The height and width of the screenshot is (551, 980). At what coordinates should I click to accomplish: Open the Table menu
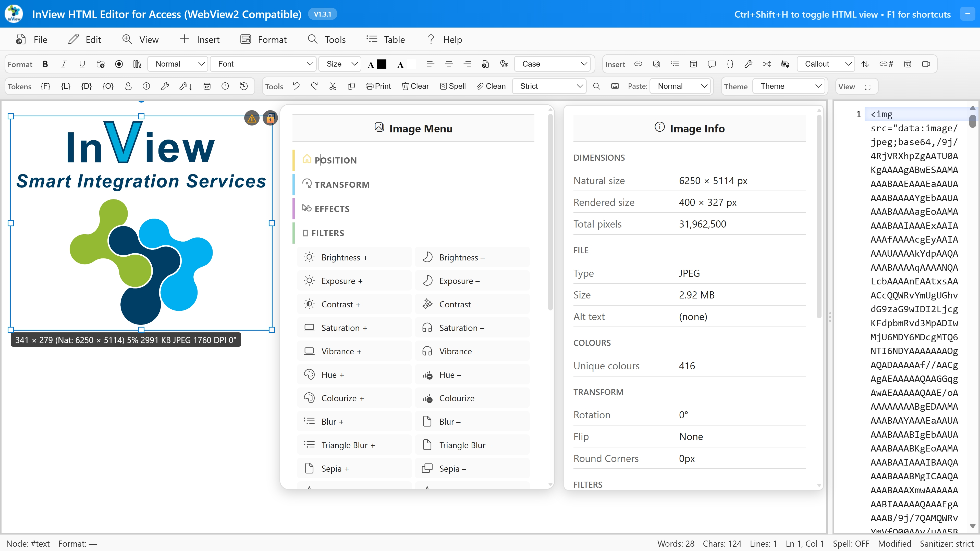coord(386,40)
